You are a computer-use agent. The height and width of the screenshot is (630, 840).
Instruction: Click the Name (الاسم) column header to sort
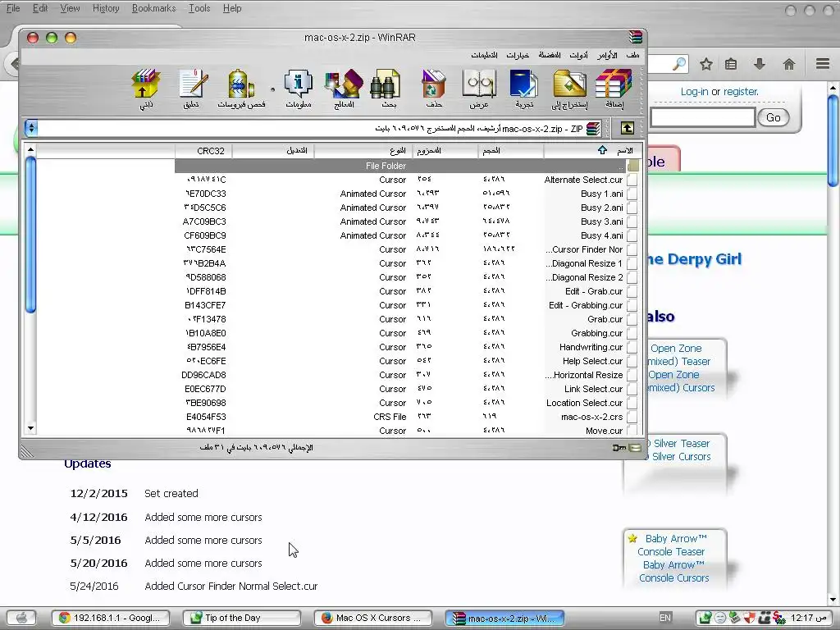[592, 151]
